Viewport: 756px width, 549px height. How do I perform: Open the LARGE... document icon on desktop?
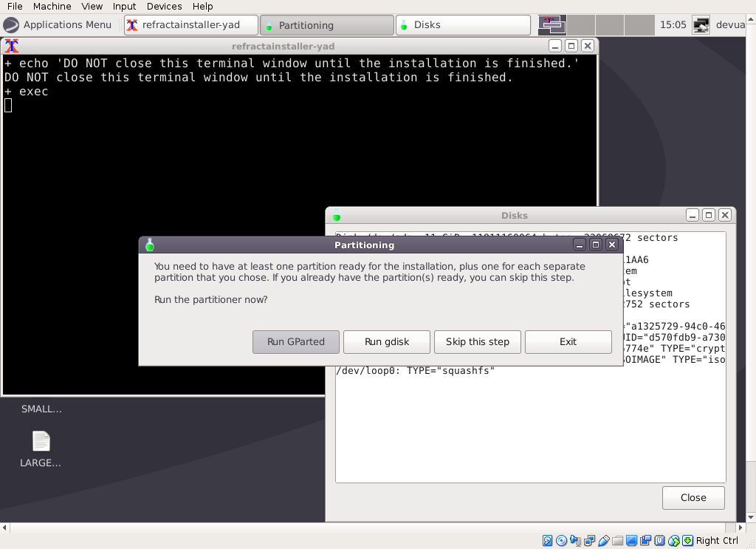41,441
